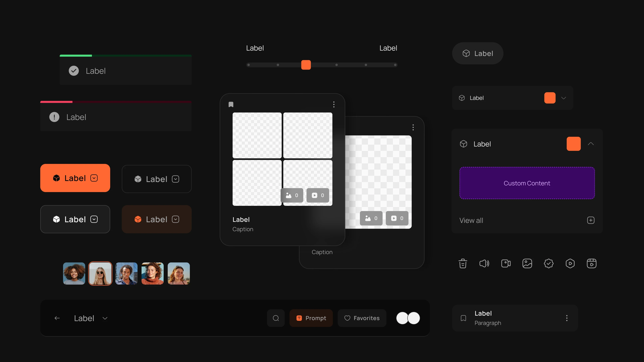Click the search magnifier button
This screenshot has height=362, width=644.
pyautogui.click(x=276, y=318)
